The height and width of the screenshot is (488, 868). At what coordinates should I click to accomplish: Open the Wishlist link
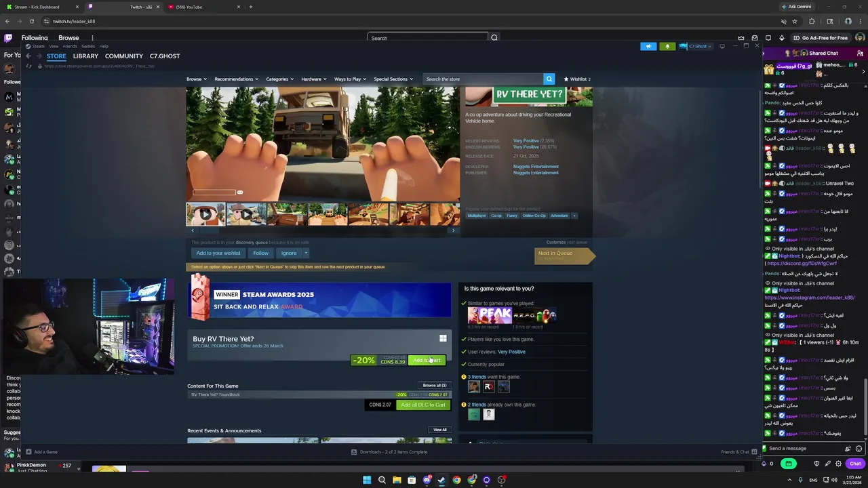[x=577, y=79]
